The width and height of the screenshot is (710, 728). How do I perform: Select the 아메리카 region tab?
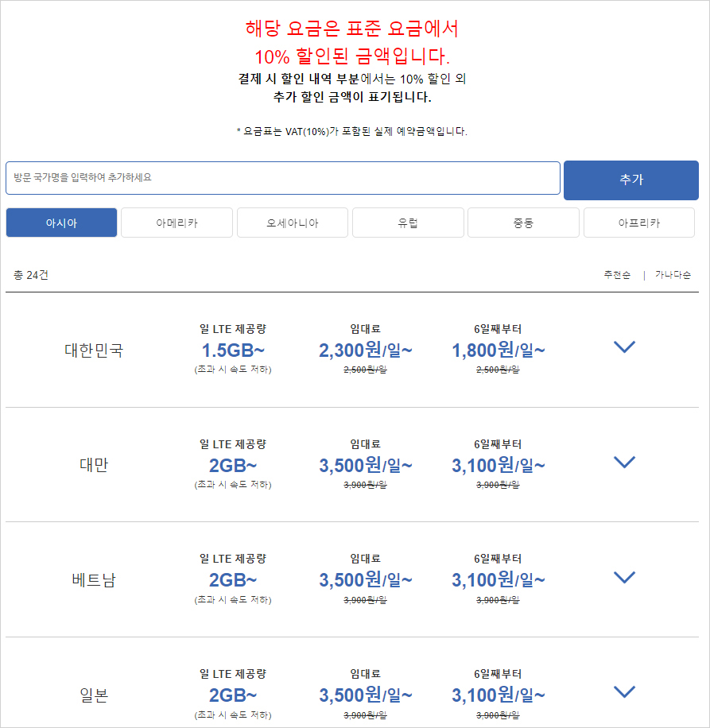click(x=177, y=223)
